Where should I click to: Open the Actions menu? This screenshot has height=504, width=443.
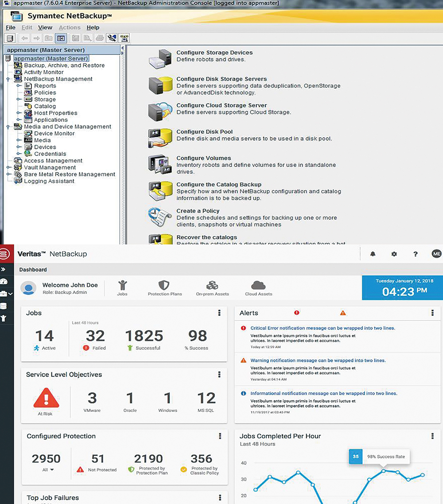pyautogui.click(x=70, y=27)
